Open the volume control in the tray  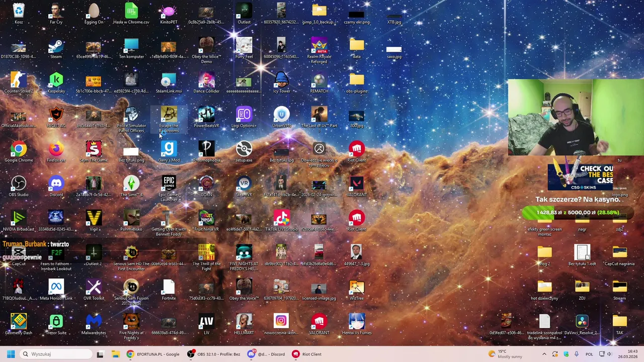pos(609,354)
